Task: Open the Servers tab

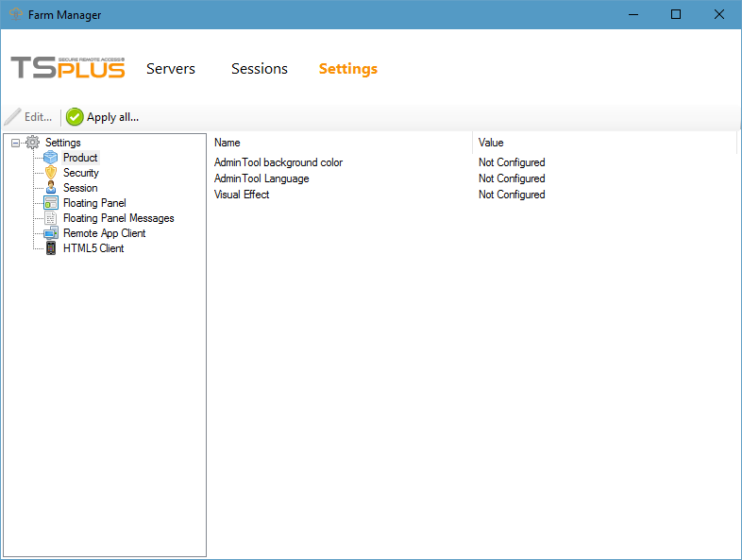Action: [x=171, y=69]
